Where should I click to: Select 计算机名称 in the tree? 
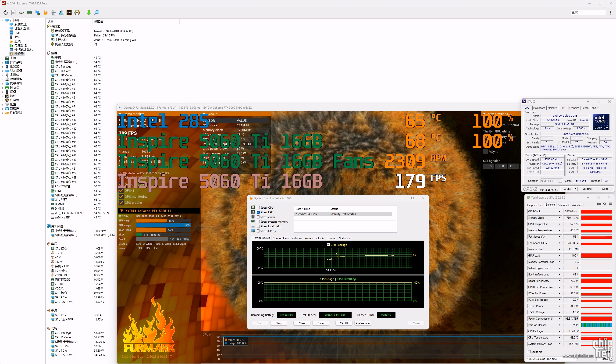[22, 29]
